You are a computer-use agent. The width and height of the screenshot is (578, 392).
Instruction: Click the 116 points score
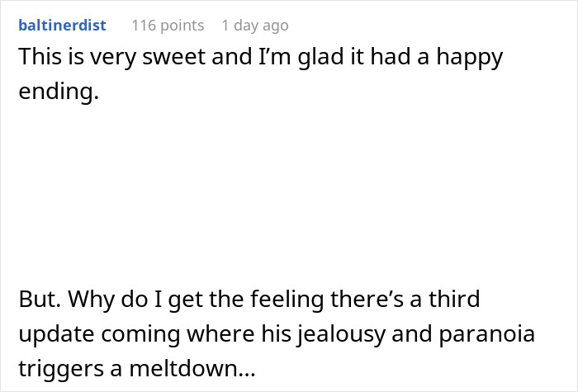point(168,25)
